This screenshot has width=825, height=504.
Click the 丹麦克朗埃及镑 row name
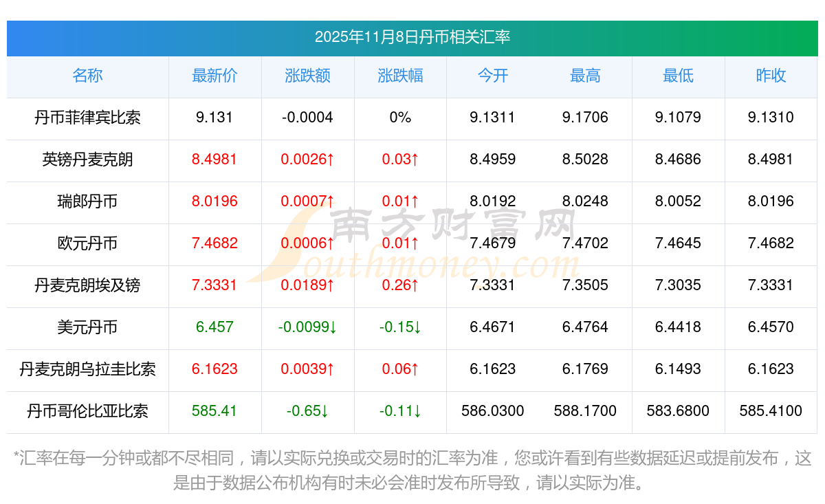(x=87, y=286)
